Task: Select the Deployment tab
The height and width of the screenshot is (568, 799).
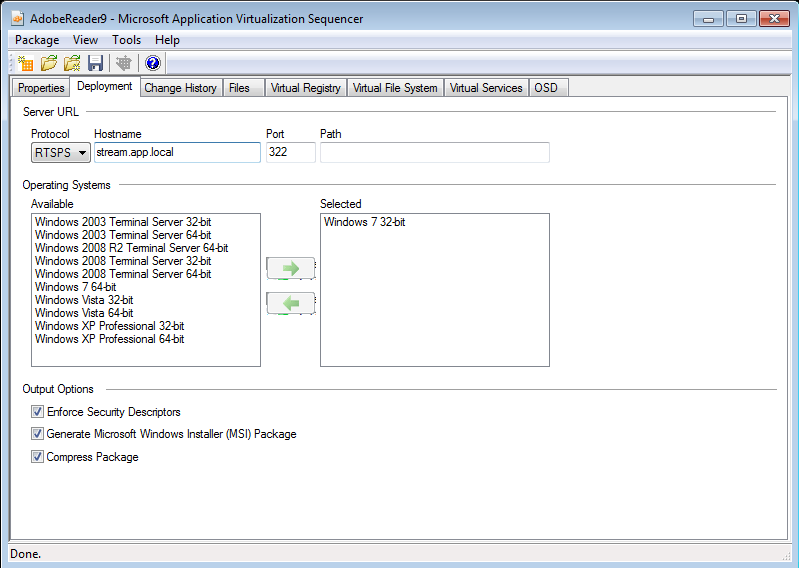Action: (x=104, y=86)
